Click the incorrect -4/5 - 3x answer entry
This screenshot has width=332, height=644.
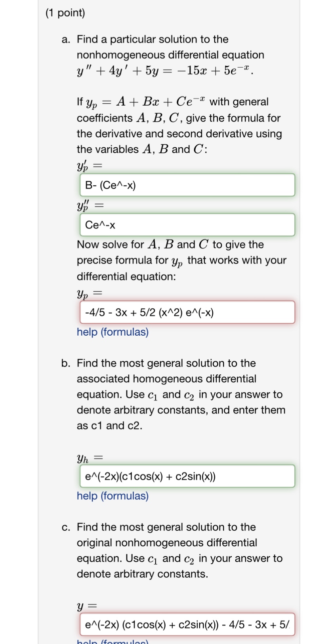coord(186,312)
